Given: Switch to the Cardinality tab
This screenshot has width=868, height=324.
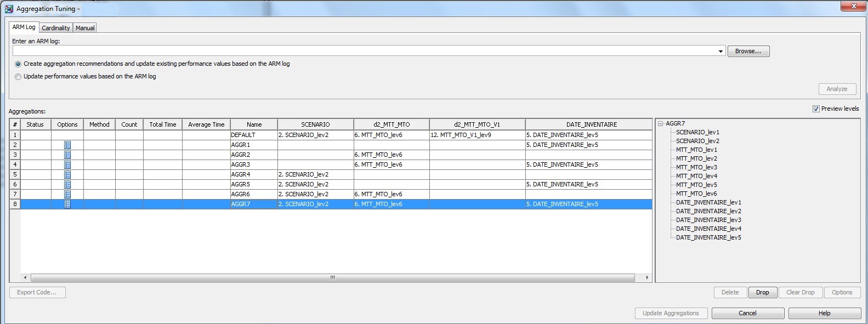Looking at the screenshot, I should point(56,28).
